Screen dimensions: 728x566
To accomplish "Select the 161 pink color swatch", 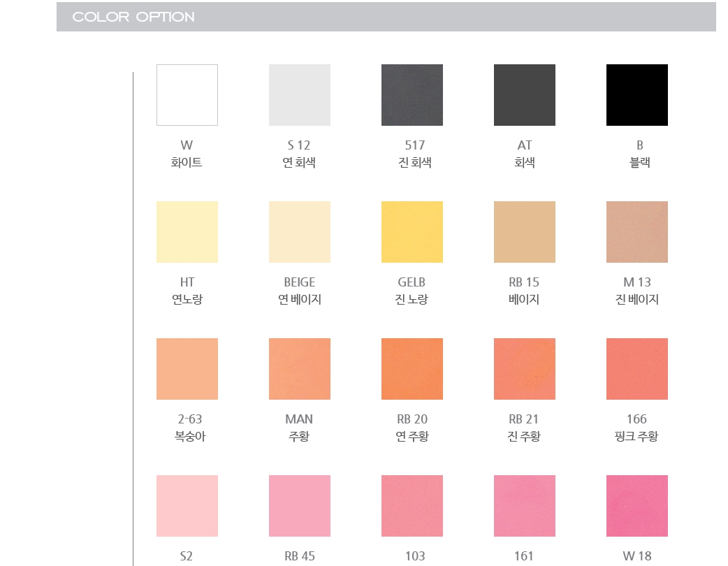I will [525, 506].
